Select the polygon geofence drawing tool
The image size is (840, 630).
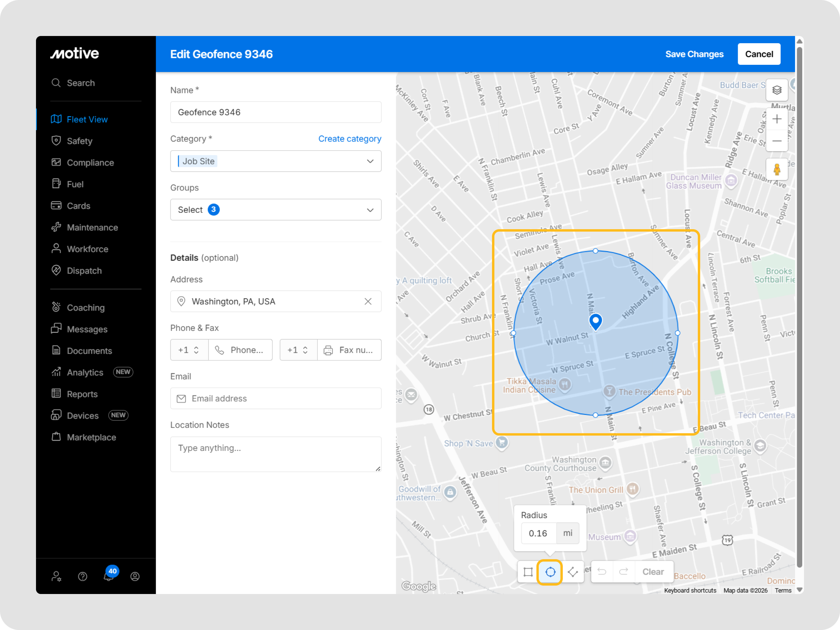pos(573,572)
